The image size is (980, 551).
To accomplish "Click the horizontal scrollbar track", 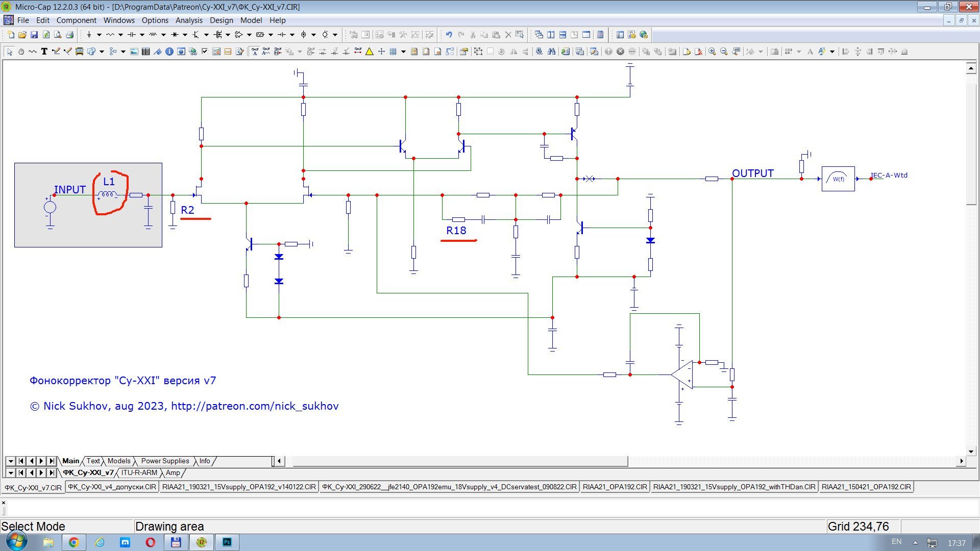I will point(791,461).
